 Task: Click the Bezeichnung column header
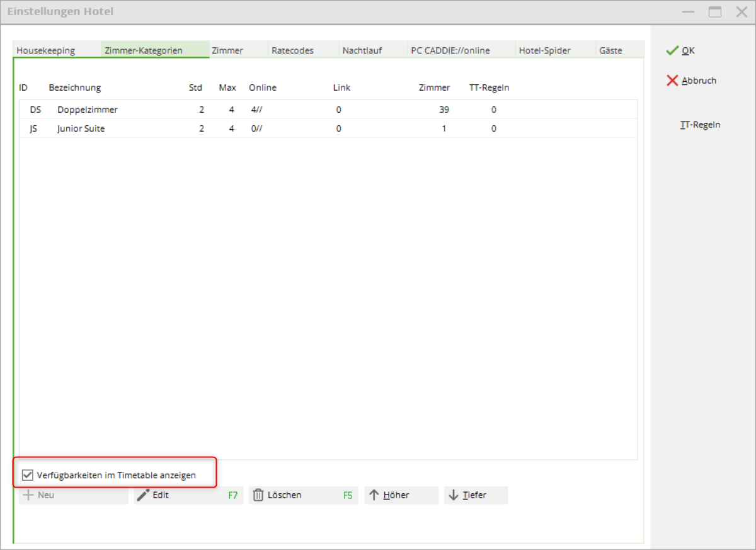pos(74,88)
